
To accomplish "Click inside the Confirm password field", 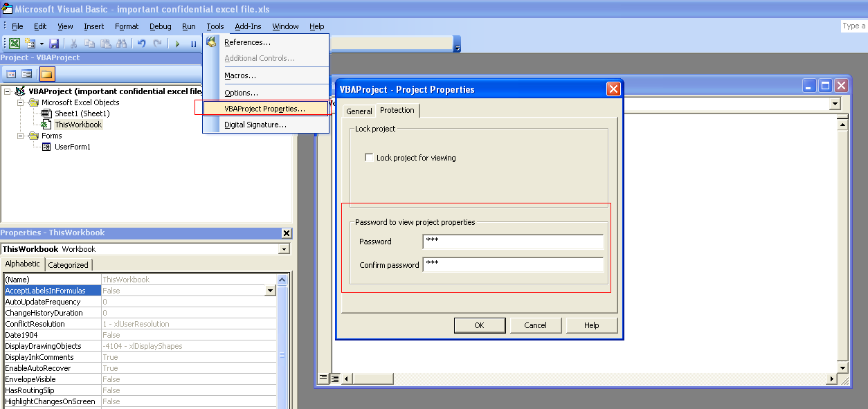I will 512,264.
